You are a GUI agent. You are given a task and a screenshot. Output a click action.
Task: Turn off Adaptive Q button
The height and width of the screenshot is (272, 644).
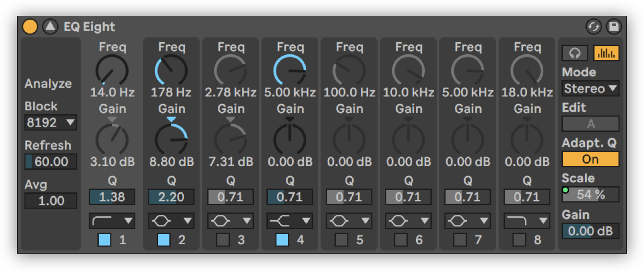point(591,159)
